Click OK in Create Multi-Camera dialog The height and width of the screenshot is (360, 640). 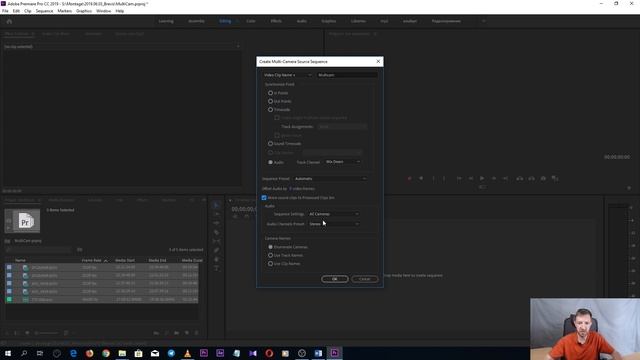pyautogui.click(x=335, y=279)
